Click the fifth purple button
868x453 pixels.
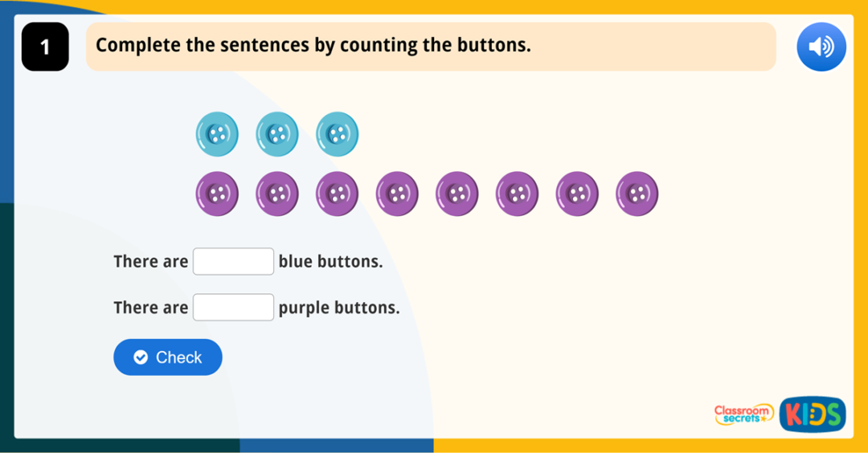(457, 194)
